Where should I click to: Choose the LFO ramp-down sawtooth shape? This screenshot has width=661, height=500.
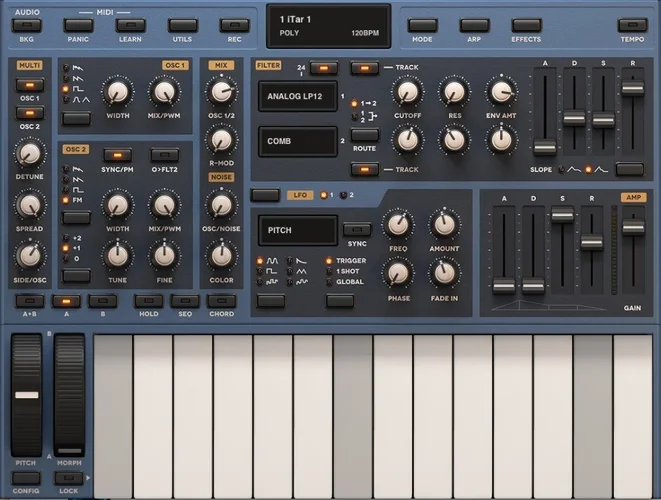[301, 261]
